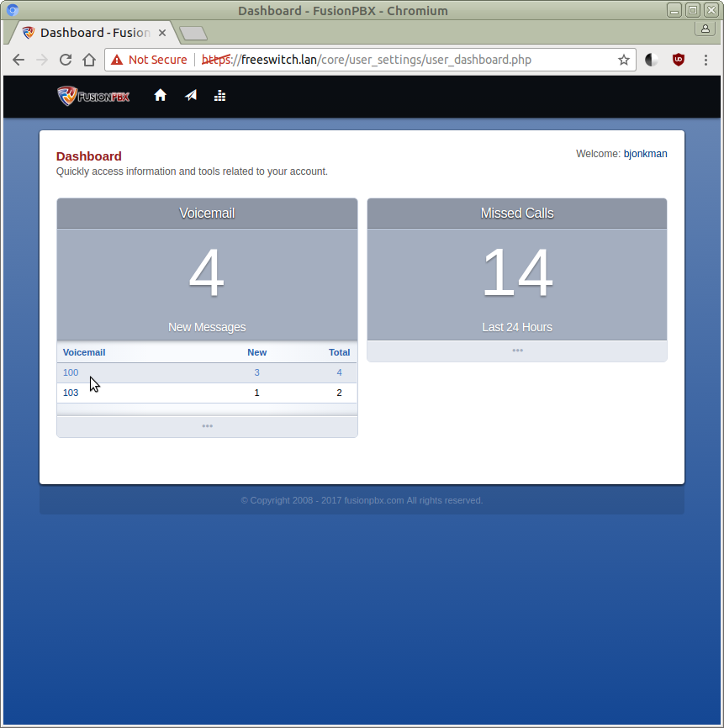
Task: Reload the dashboard page
Action: tap(66, 60)
